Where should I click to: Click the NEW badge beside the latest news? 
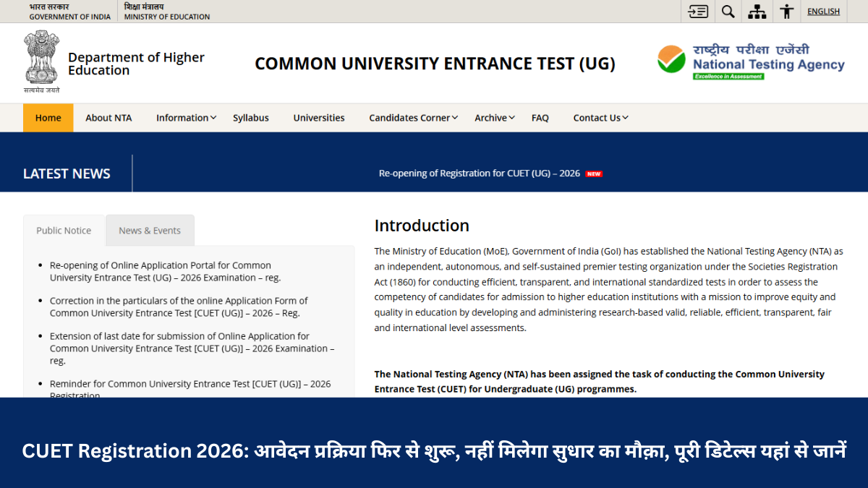pyautogui.click(x=594, y=174)
